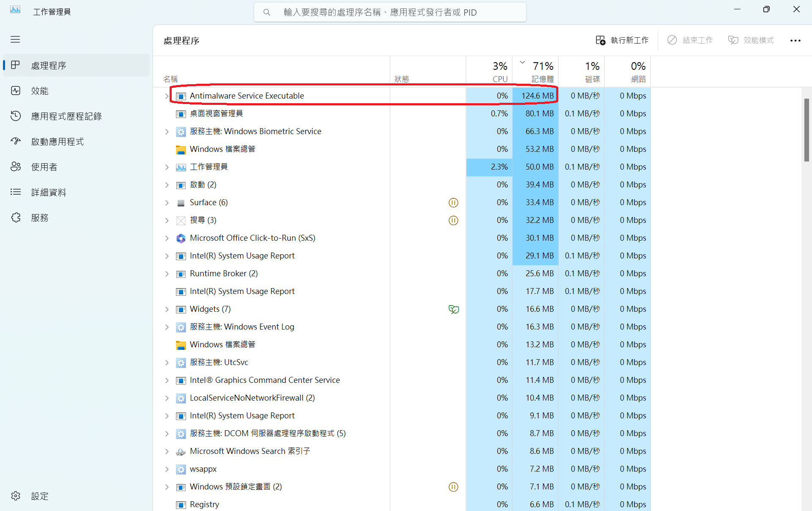Go to 啟動應用程式 startup apps page
Image resolution: width=812 pixels, height=511 pixels.
57,142
